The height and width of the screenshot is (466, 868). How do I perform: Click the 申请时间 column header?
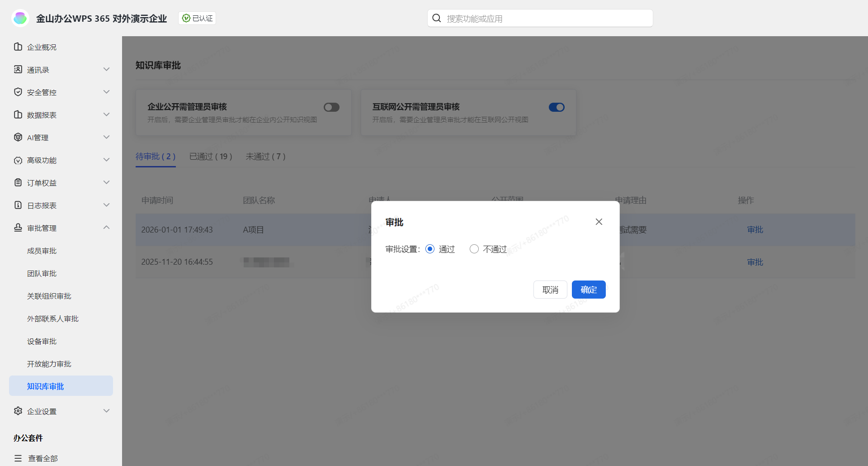click(157, 200)
